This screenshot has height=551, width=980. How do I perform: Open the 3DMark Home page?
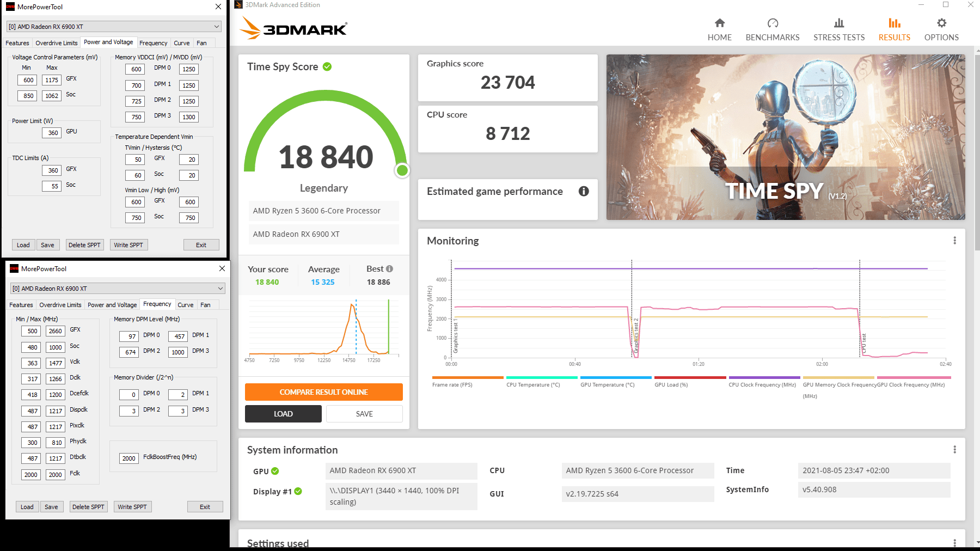point(720,29)
